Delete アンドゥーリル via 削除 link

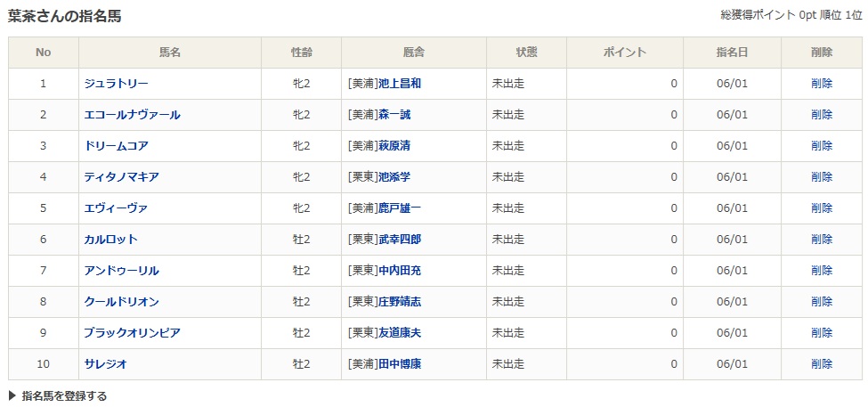click(x=822, y=271)
